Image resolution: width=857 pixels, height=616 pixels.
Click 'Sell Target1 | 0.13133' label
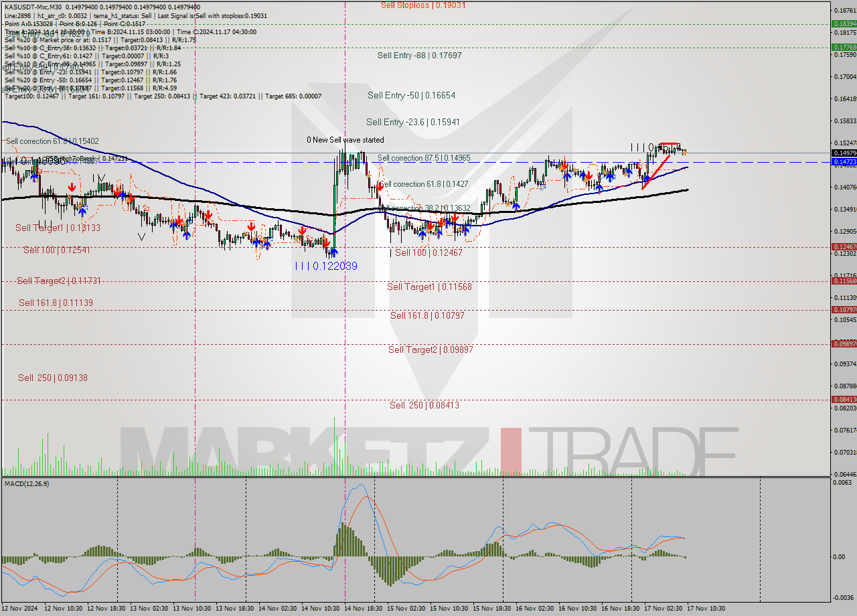[58, 228]
